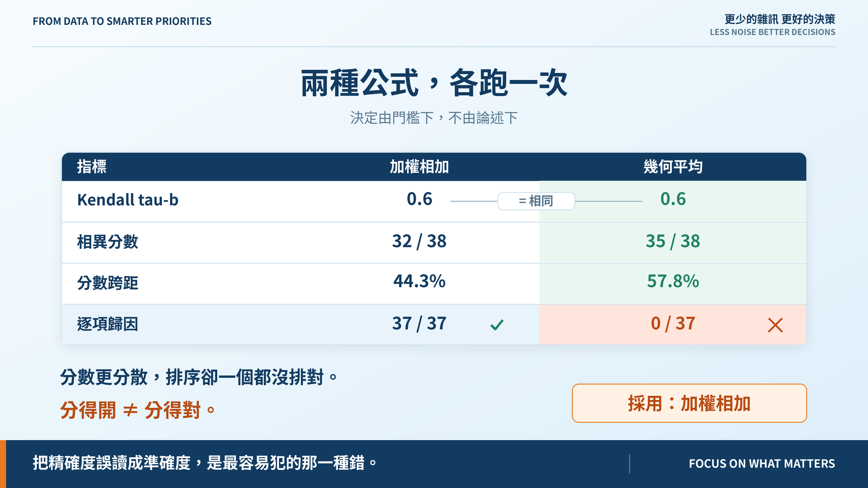Click the = 相同 badge
Viewport: 868px width, 488px height.
pos(536,201)
